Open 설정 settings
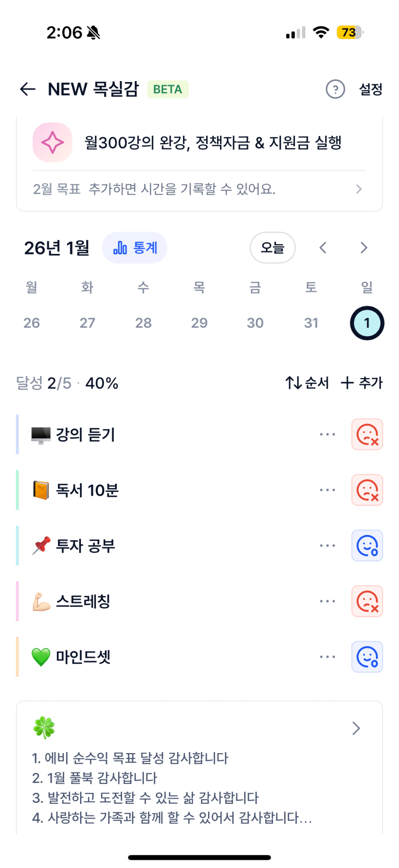Screen dimensions: 399x868 click(371, 89)
